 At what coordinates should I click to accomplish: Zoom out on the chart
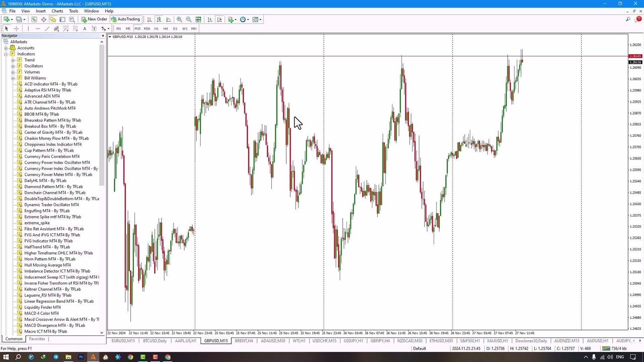pyautogui.click(x=189, y=20)
